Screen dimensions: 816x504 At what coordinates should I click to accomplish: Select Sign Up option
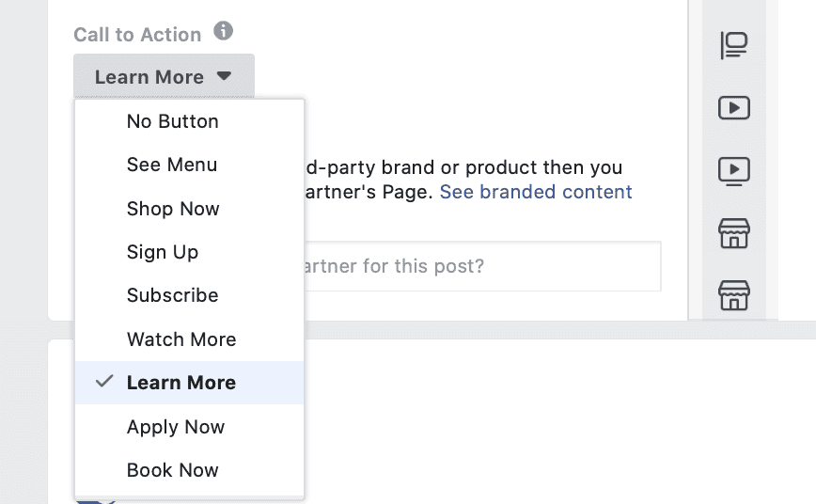[x=190, y=252]
